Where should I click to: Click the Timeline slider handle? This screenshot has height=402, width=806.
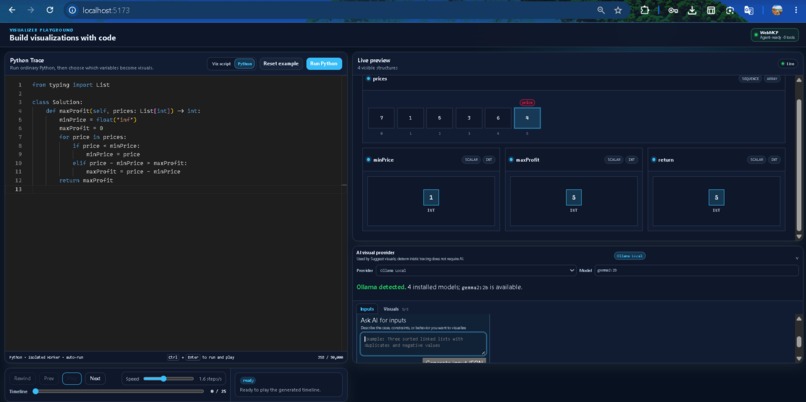pos(35,391)
